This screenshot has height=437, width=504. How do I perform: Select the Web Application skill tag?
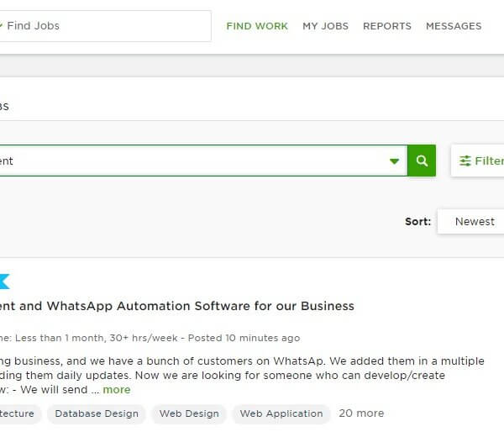tap(281, 413)
